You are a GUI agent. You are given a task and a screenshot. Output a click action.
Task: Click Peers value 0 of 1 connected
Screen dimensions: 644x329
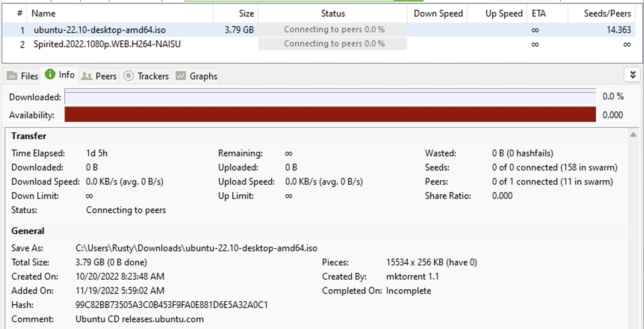point(552,182)
